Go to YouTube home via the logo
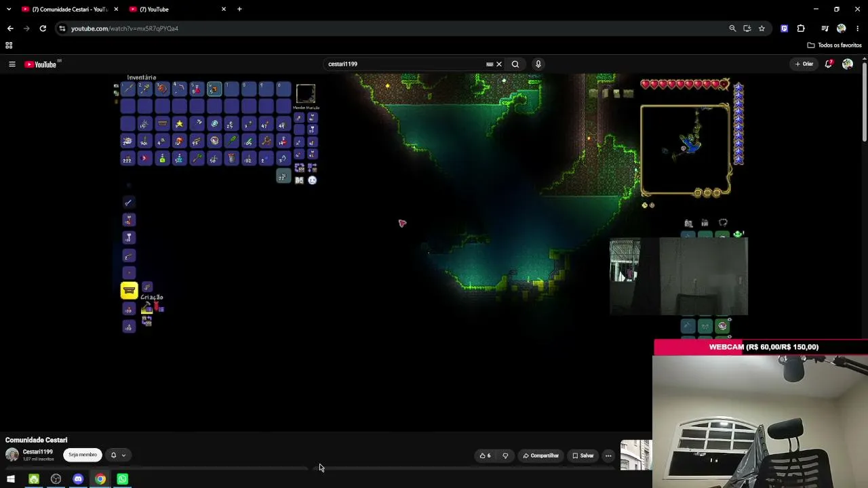The height and width of the screenshot is (488, 868). (42, 64)
